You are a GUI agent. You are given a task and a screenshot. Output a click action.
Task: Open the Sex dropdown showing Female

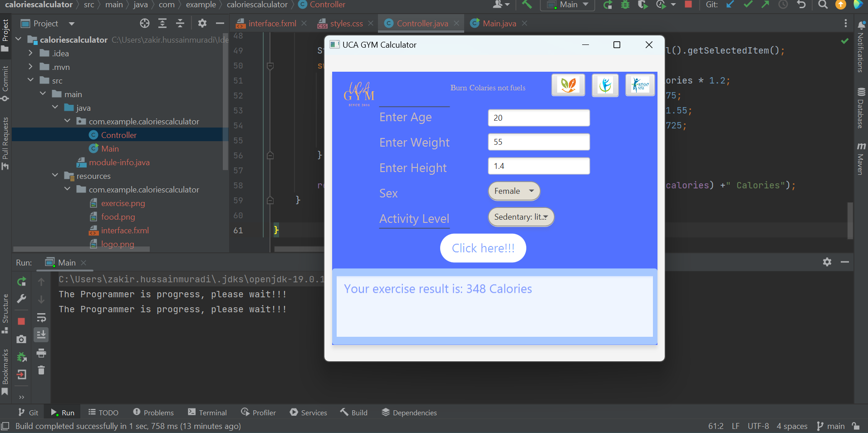[x=514, y=191]
